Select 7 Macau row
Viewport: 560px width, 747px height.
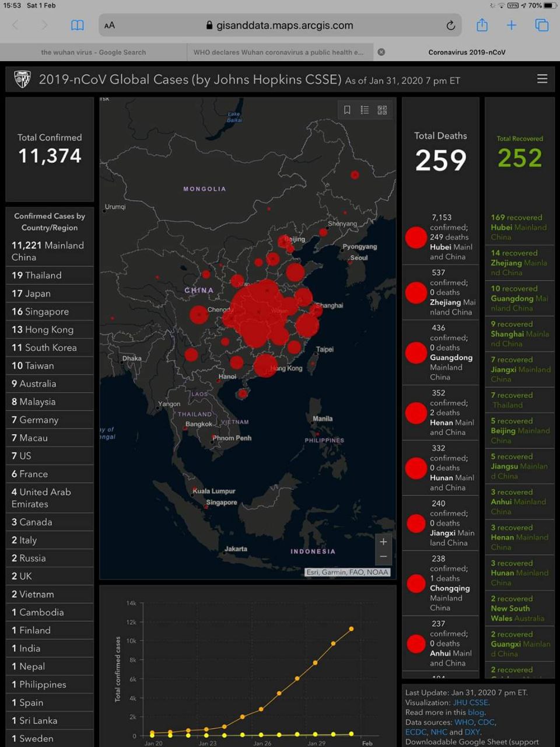pyautogui.click(x=50, y=438)
